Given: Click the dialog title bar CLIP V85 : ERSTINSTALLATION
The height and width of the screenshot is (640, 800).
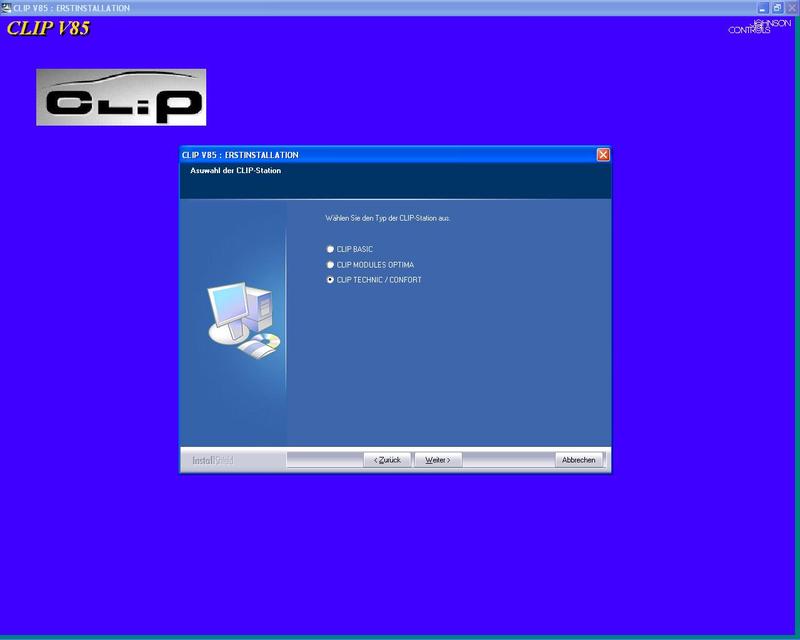Looking at the screenshot, I should (240, 155).
